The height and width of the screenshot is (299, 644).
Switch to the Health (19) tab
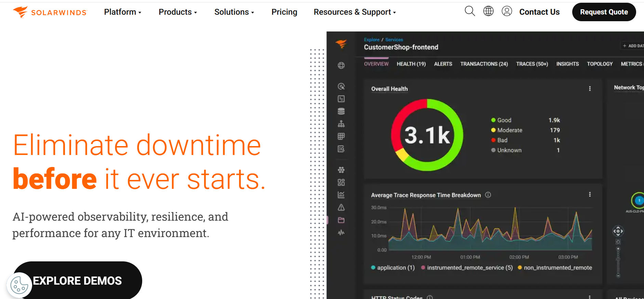tap(411, 64)
